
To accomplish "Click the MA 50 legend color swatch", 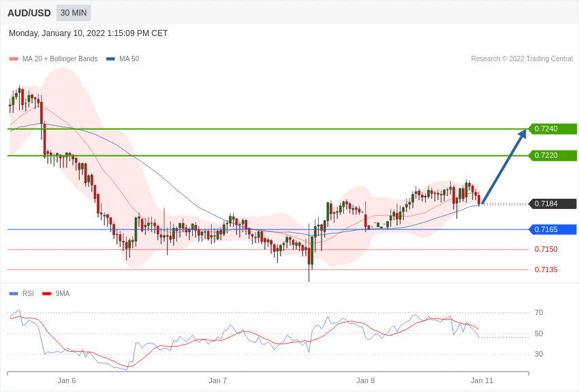I will coord(111,59).
